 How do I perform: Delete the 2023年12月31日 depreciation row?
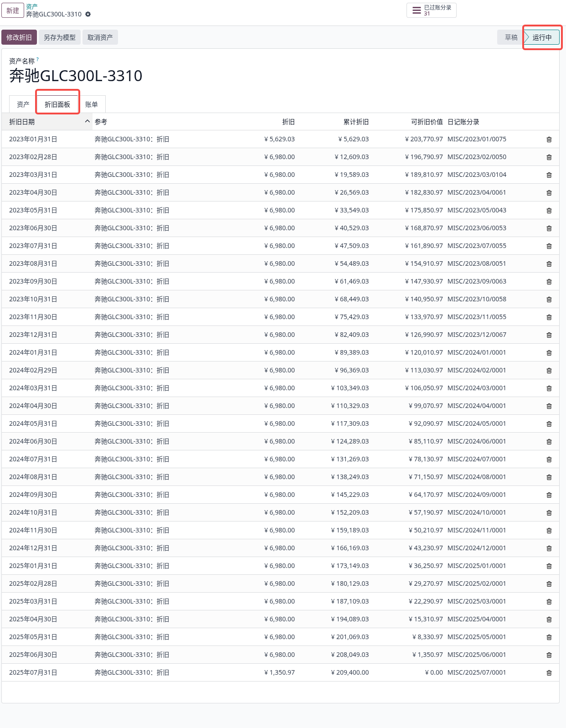(549, 335)
